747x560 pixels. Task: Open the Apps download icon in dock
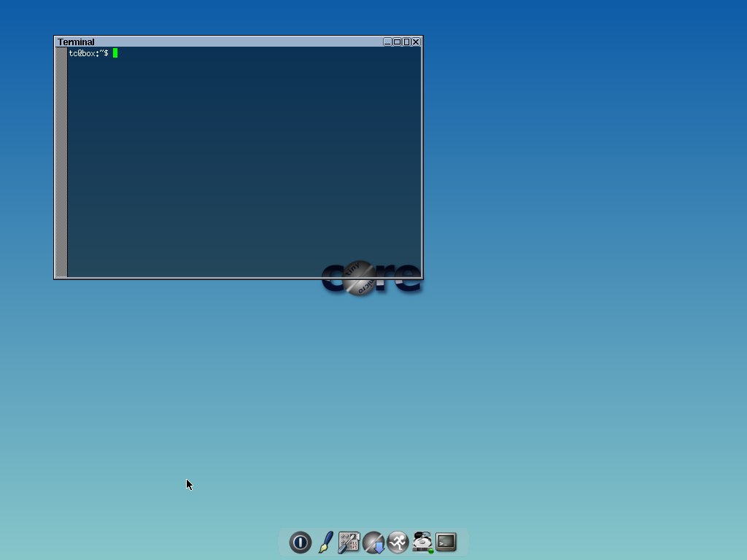[x=373, y=542]
